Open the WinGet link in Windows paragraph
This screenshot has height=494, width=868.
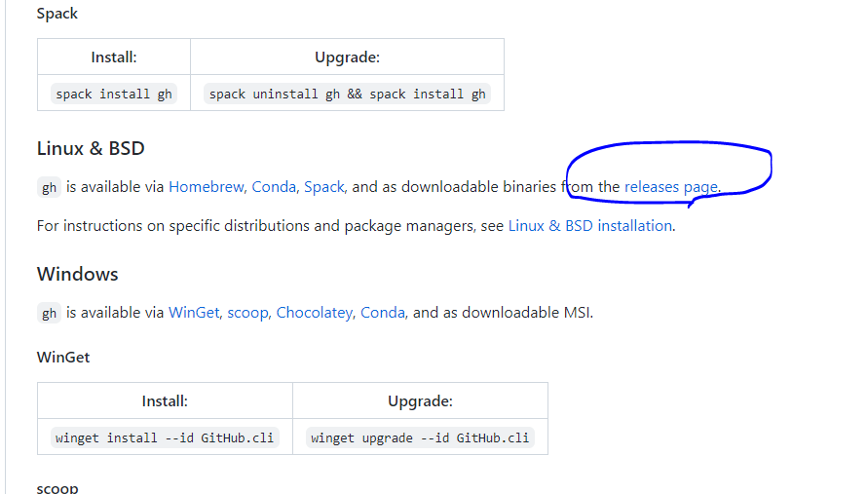(x=194, y=313)
